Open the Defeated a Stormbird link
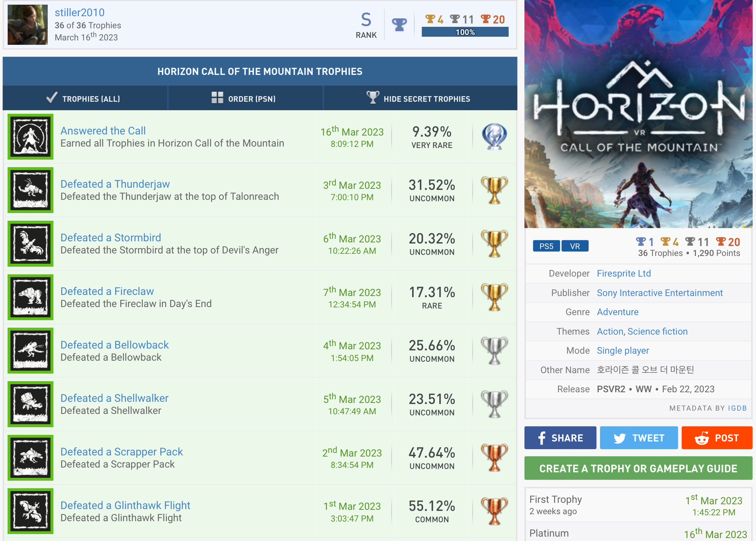The width and height of the screenshot is (756, 541). pyautogui.click(x=111, y=238)
